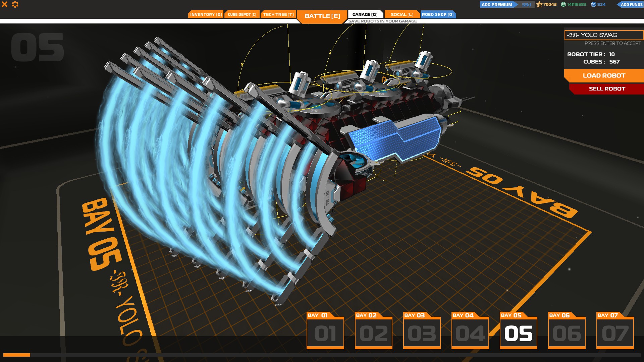Select the highlighted Bay 05 slot
The height and width of the screenshot is (362, 644).
518,330
